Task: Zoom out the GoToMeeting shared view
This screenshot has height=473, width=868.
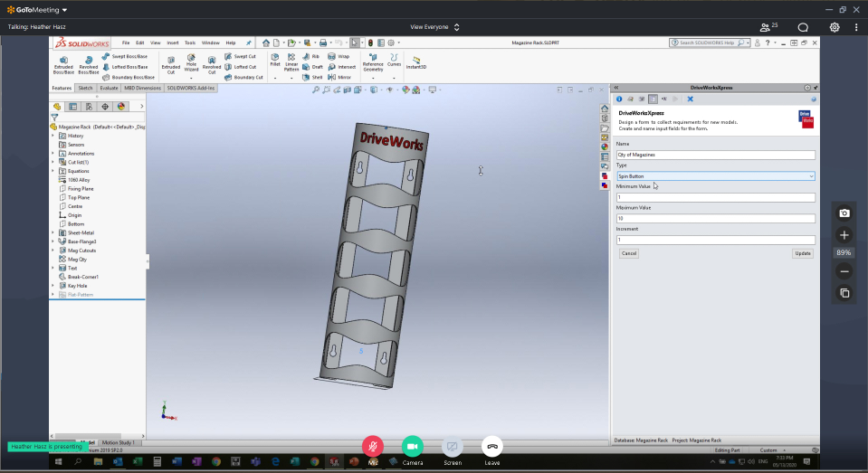Action: 844,271
